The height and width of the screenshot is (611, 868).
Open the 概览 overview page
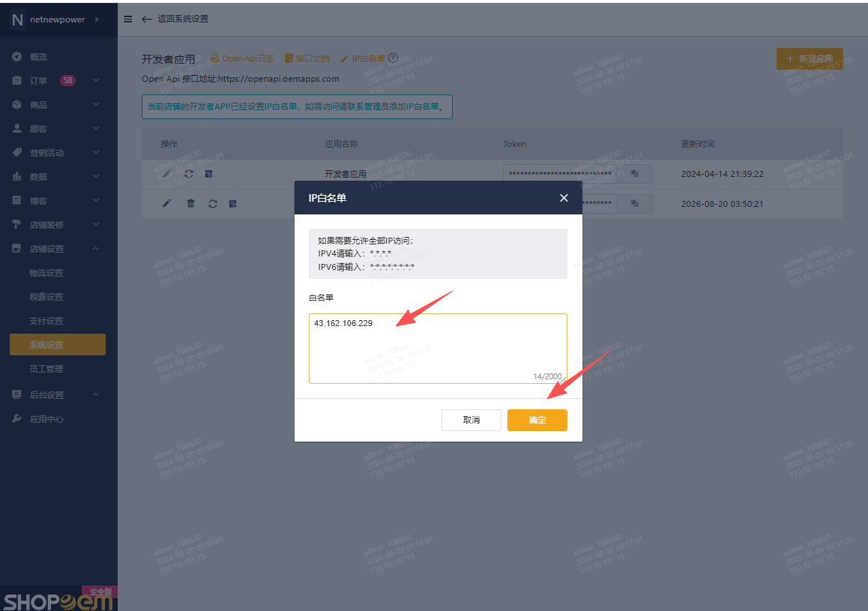coord(38,56)
